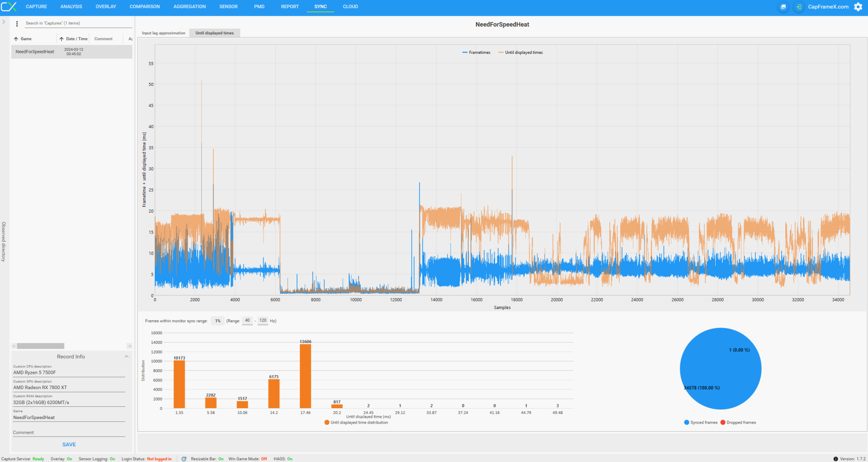The image size is (868, 462).
Task: Click the Game column sort arrow
Action: click(x=16, y=39)
